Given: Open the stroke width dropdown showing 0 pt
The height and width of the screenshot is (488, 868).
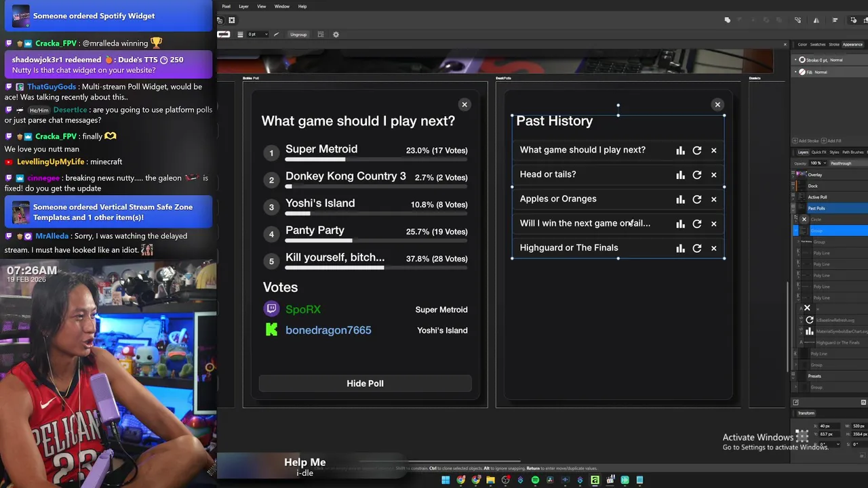Looking at the screenshot, I should (258, 35).
